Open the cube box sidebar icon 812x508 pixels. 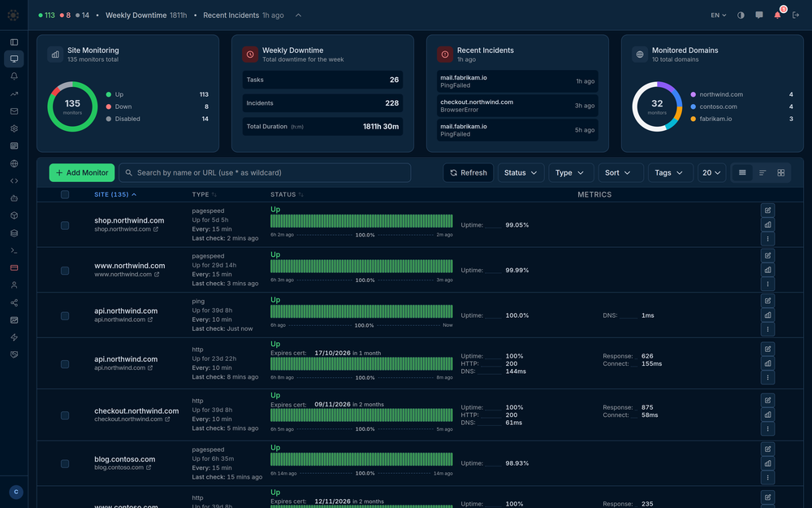(x=14, y=215)
